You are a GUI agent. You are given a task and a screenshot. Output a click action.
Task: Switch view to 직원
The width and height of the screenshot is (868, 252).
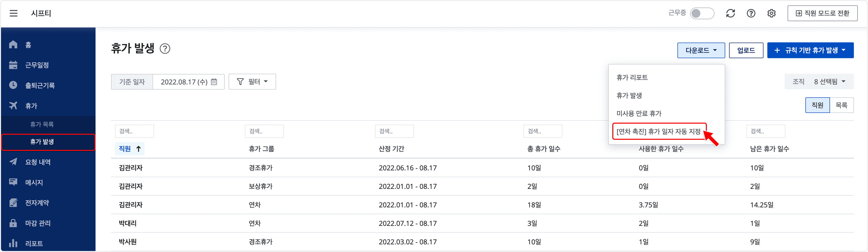pyautogui.click(x=817, y=105)
